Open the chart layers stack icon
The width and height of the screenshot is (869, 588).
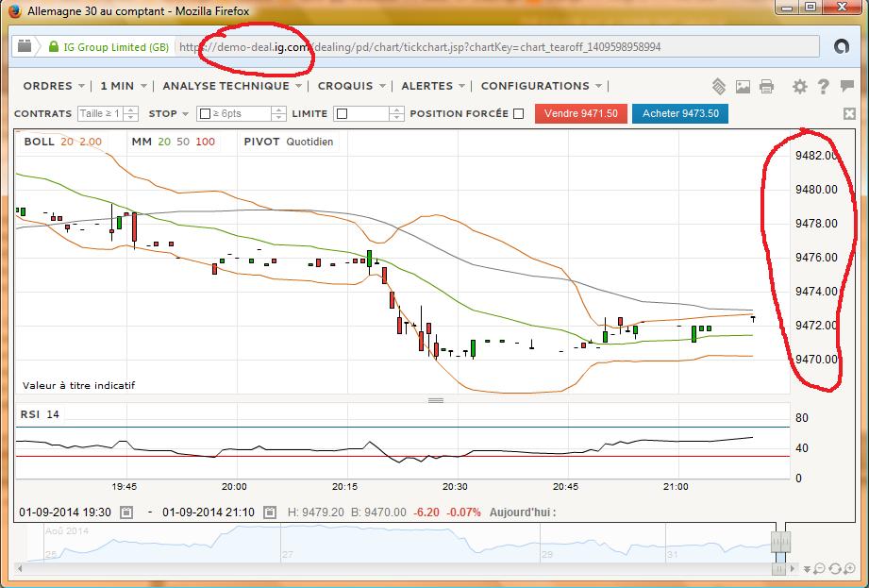(x=719, y=86)
